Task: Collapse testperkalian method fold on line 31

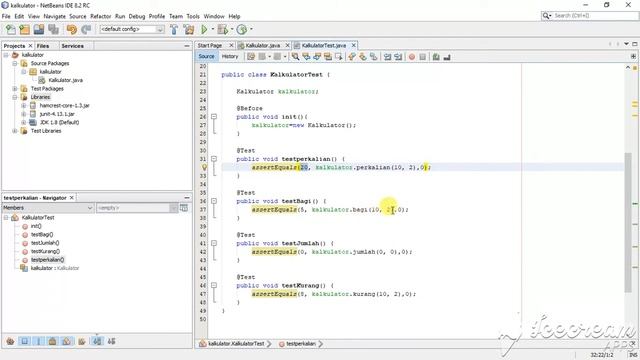Action: tap(213, 159)
